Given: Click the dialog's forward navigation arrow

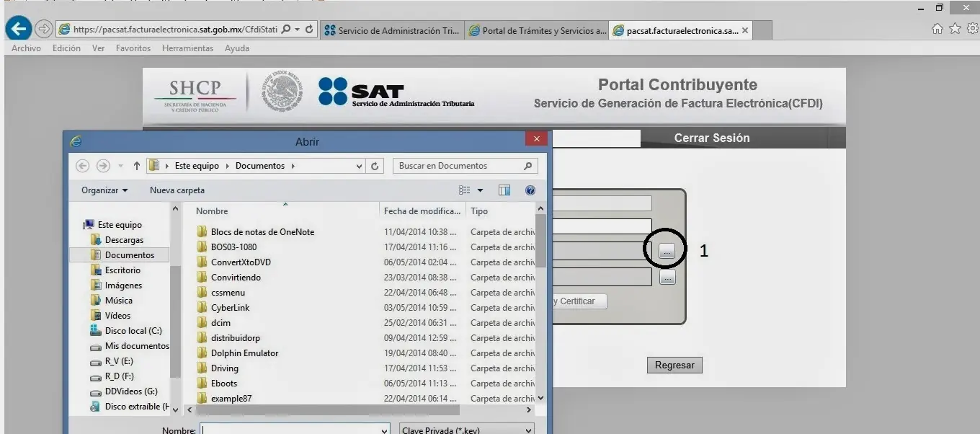Looking at the screenshot, I should point(103,166).
